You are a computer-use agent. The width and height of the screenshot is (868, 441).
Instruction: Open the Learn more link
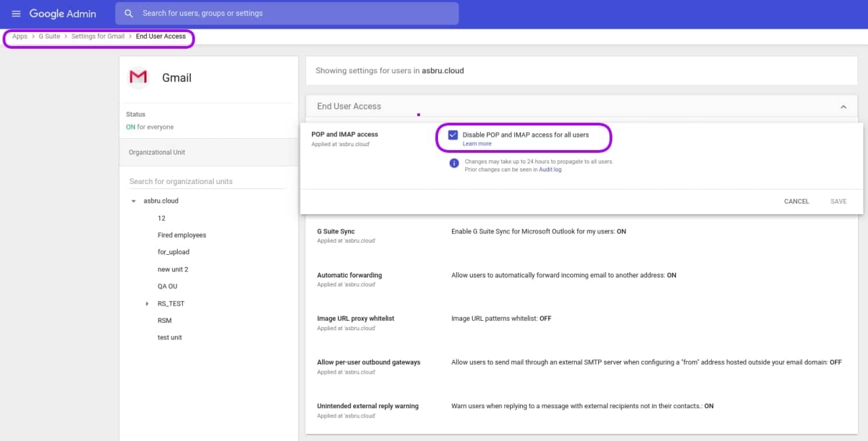[x=477, y=143]
